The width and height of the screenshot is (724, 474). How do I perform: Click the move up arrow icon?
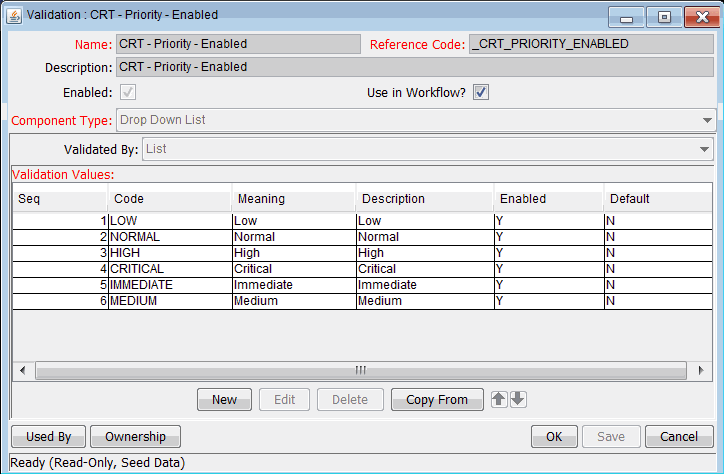500,399
